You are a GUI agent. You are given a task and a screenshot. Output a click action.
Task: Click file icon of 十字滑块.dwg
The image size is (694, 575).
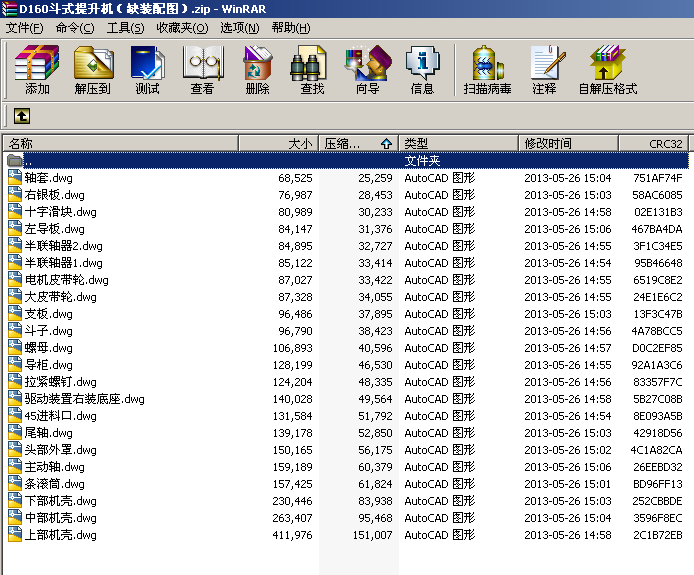pos(15,212)
